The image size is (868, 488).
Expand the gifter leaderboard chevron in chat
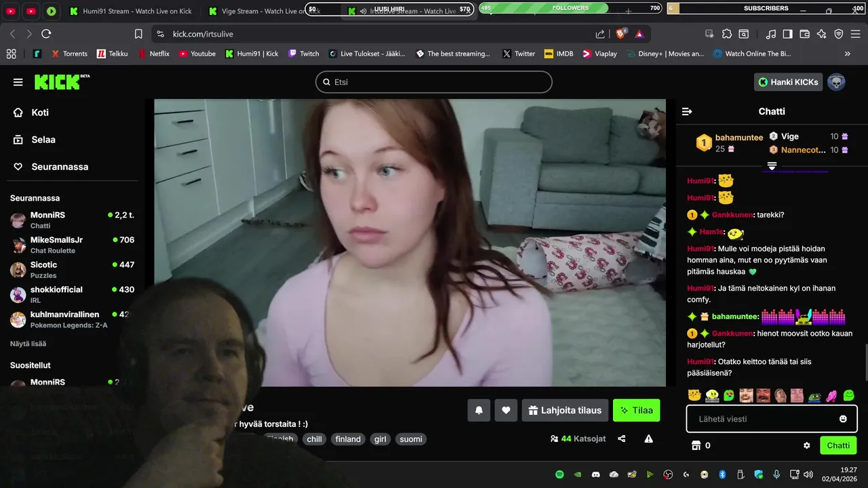tap(772, 166)
